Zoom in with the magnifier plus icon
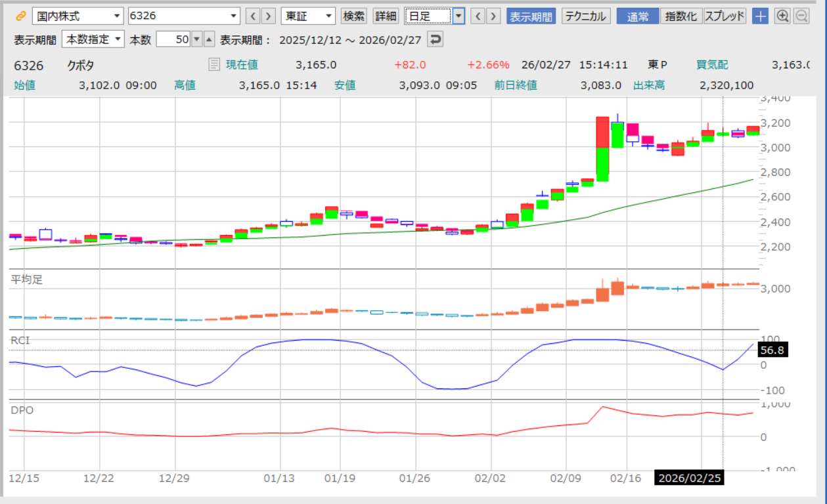This screenshot has width=827, height=504. click(x=782, y=16)
